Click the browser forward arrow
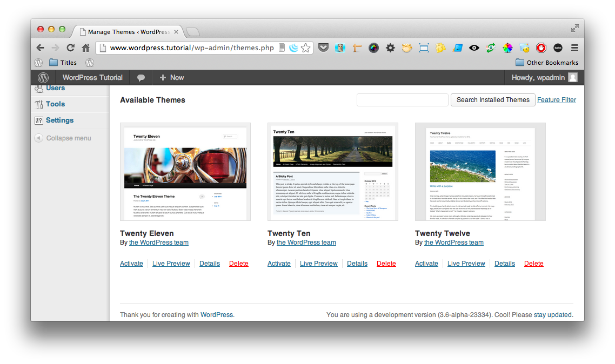This screenshot has height=364, width=615. (55, 48)
